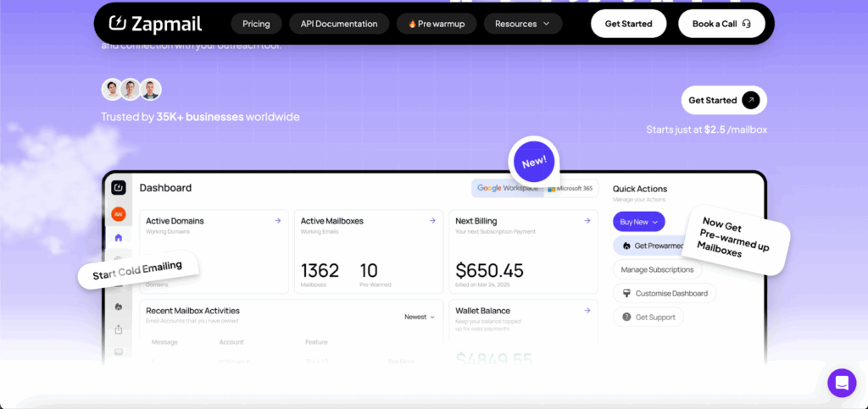Screen dimensions: 868x409
Task: Select the flame icon in dashboard sidebar
Action: (x=119, y=307)
